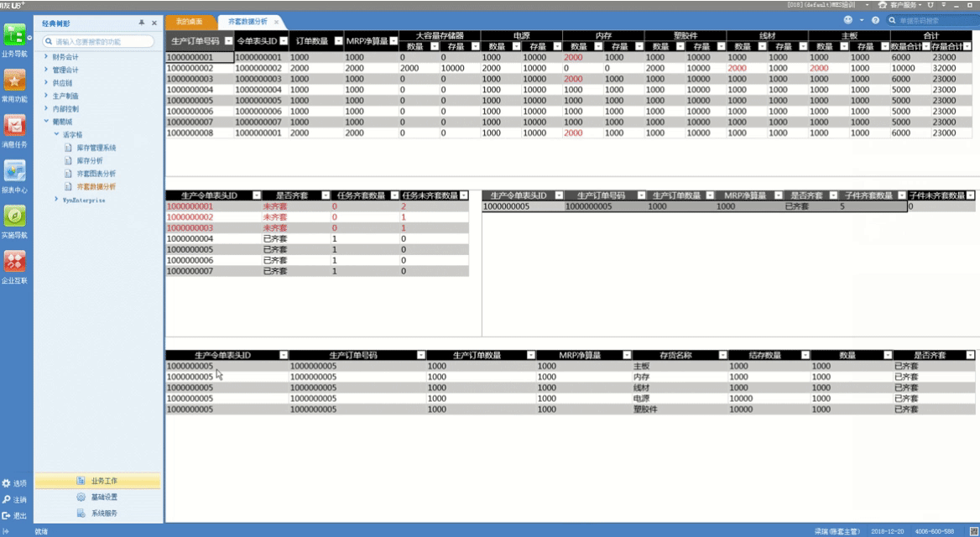Open 选项 gear at sidebar bottom

click(x=6, y=483)
